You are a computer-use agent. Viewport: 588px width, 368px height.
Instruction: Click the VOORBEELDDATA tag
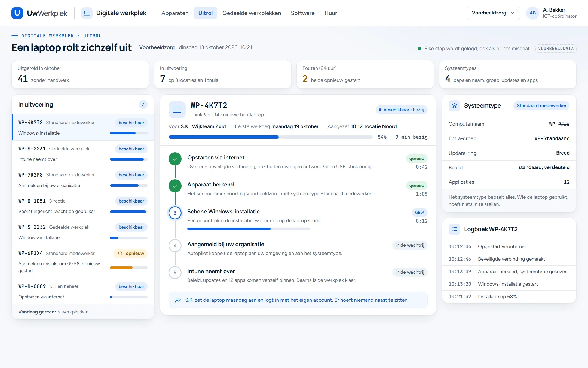tap(556, 49)
